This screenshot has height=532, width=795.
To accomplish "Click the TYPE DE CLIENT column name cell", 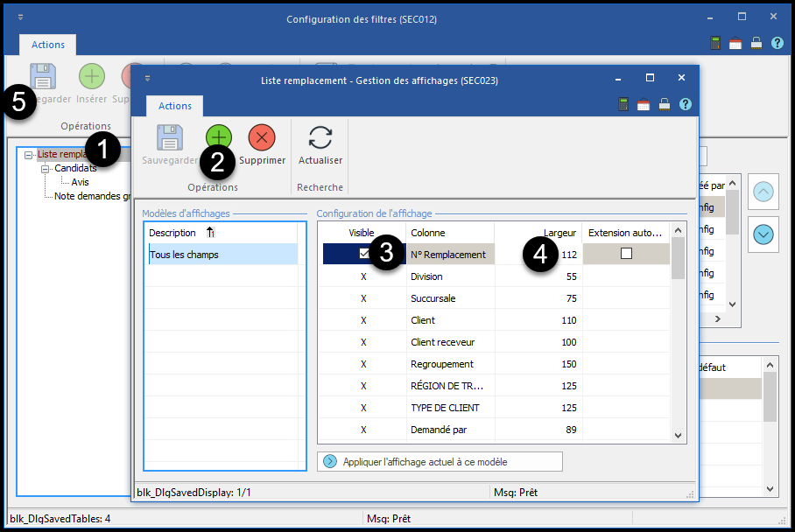I will click(x=450, y=408).
